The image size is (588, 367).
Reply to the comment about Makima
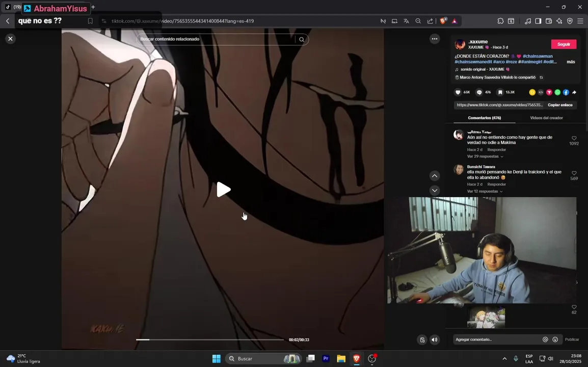496,150
